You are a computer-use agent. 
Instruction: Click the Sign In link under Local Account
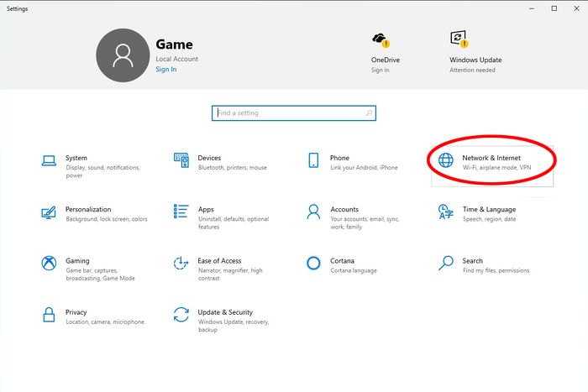[x=166, y=70]
